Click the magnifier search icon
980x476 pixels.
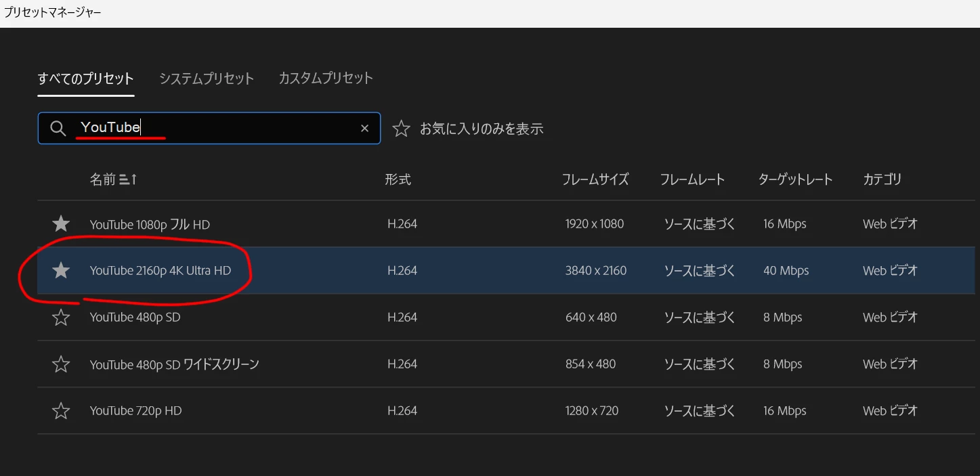[58, 129]
